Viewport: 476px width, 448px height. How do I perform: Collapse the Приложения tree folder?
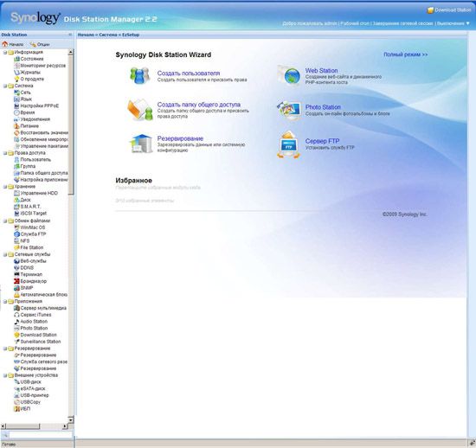click(5, 301)
